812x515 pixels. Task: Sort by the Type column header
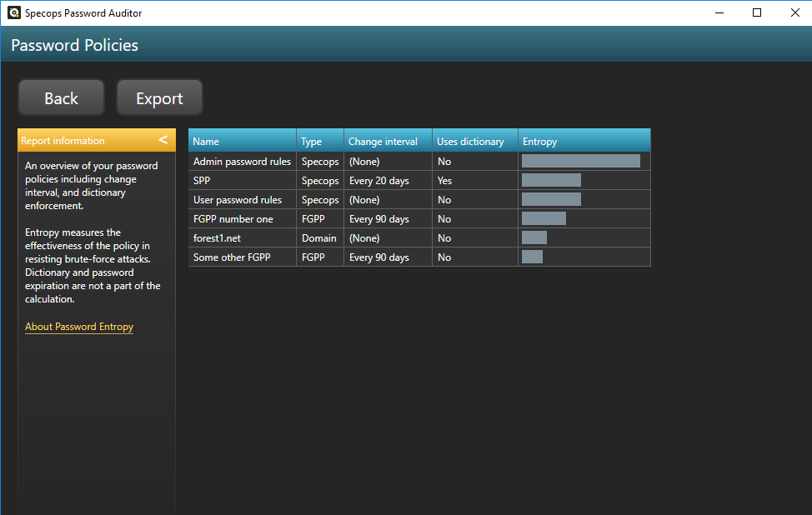coord(320,141)
